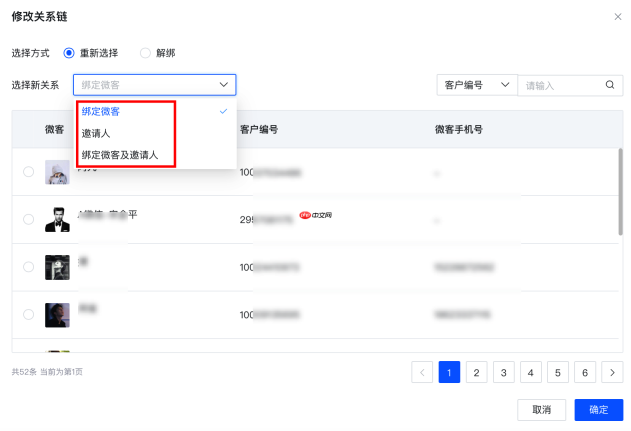Jump to page 6
631x431 pixels.
pyautogui.click(x=585, y=372)
